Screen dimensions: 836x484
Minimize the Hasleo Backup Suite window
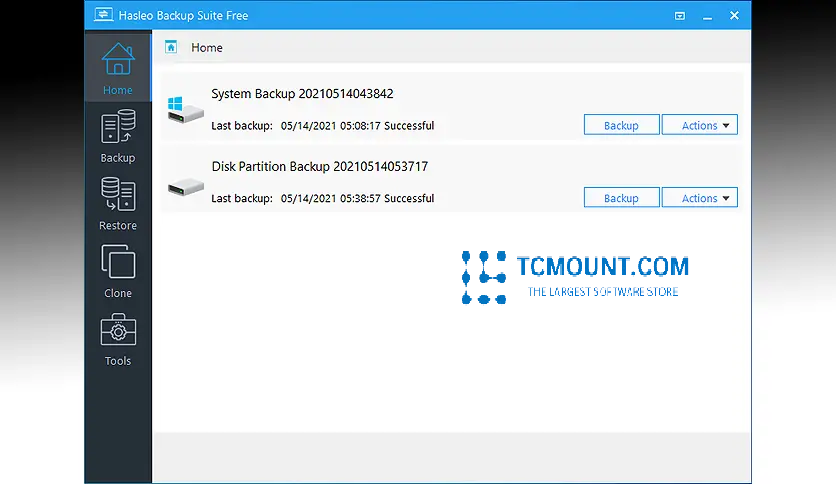point(707,16)
